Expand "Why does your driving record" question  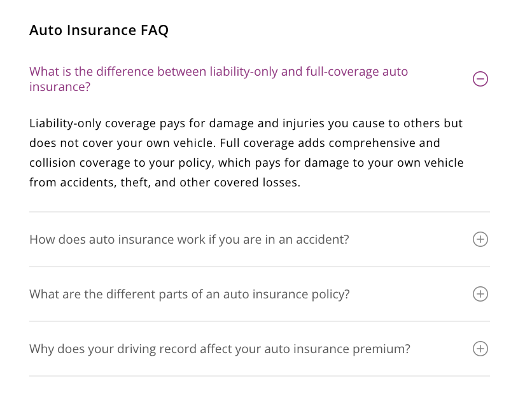pos(220,349)
